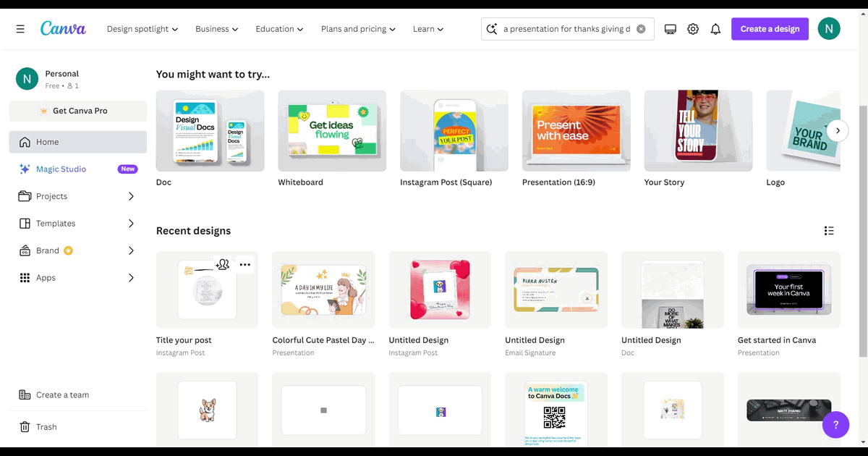Click the Home icon in sidebar
868x456 pixels.
pyautogui.click(x=25, y=142)
